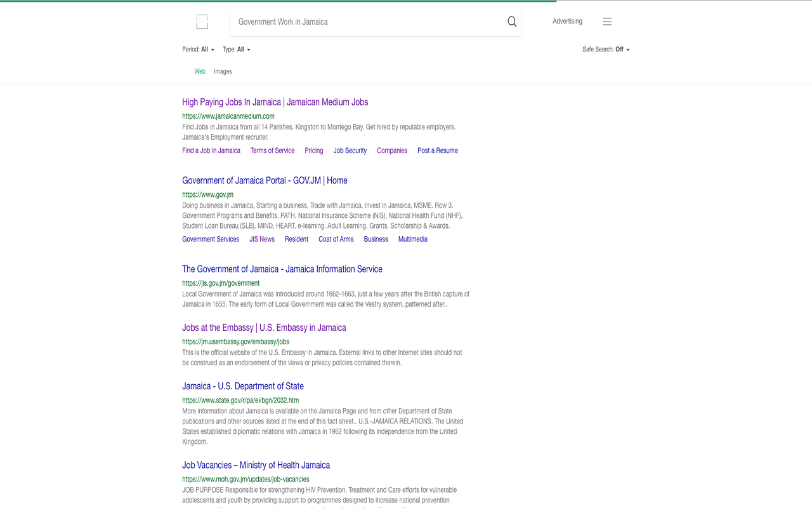This screenshot has height=508, width=812.
Task: Open the hamburger menu icon
Action: [607, 22]
